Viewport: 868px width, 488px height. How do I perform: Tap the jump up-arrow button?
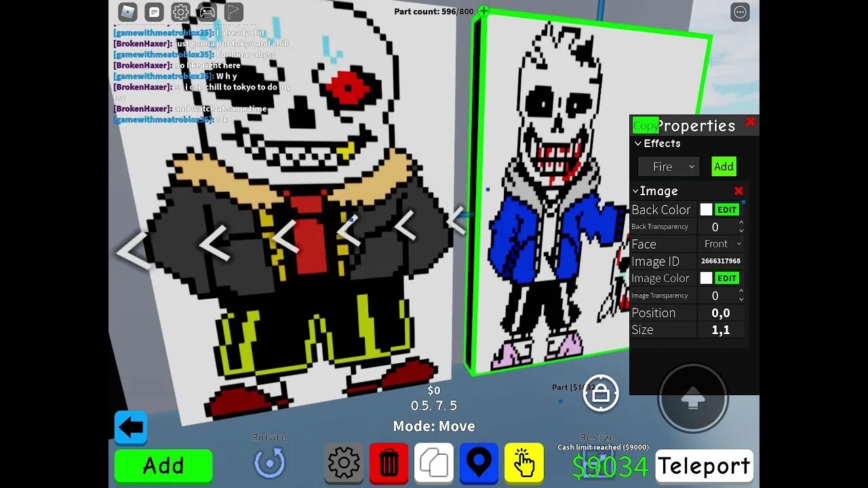(x=692, y=399)
